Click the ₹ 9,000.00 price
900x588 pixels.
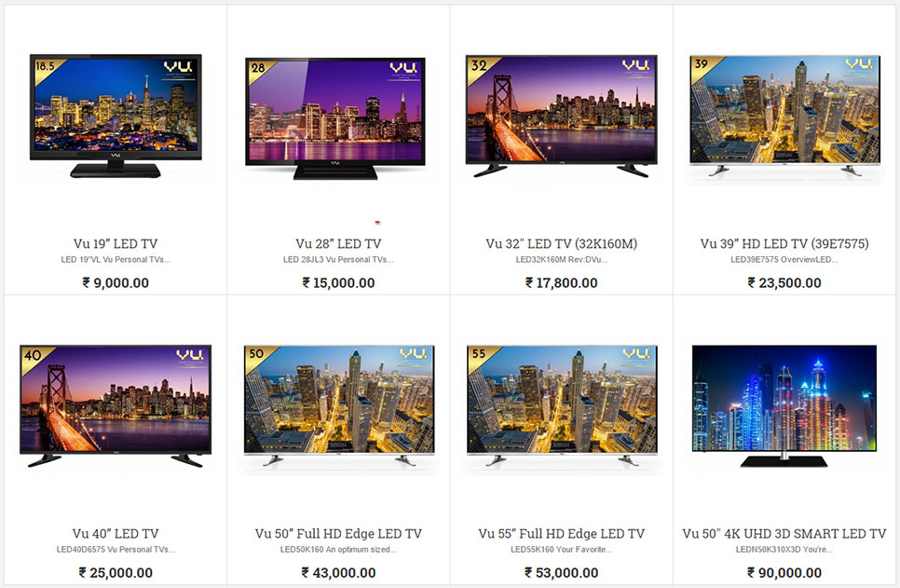click(x=116, y=282)
